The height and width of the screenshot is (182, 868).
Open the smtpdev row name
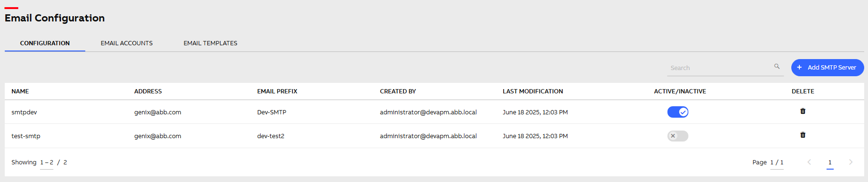(24, 112)
